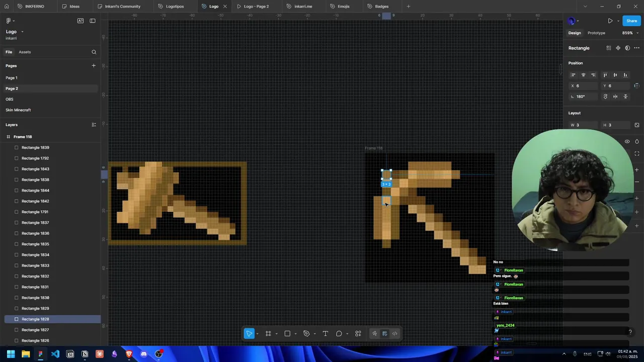This screenshot has width=644, height=362.
Task: Select the Frame tool
Action: (x=268, y=333)
